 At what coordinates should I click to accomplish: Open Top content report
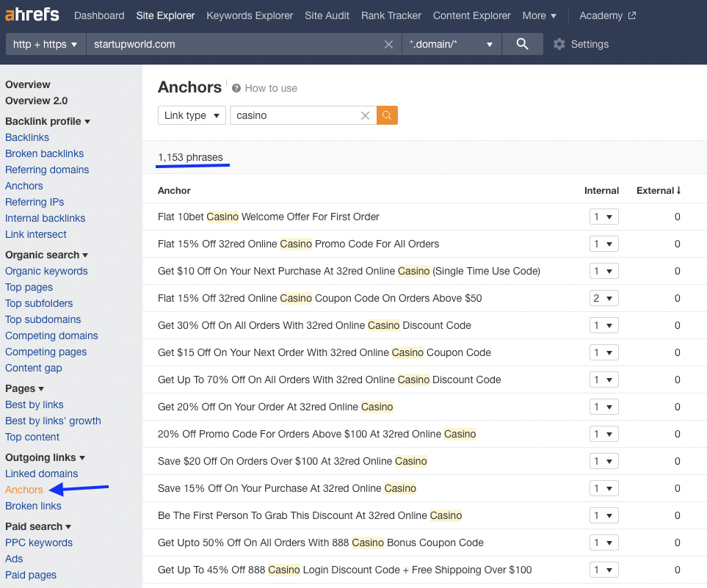pos(32,437)
